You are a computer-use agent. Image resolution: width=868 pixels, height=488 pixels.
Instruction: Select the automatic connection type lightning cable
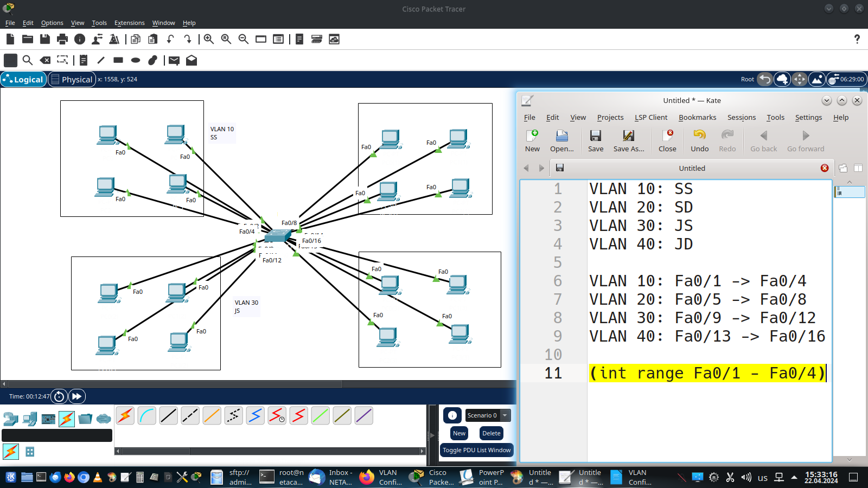(125, 416)
